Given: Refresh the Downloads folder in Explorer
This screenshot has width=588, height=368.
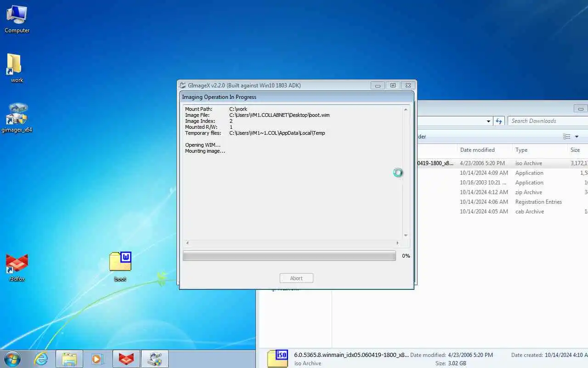Looking at the screenshot, I should coord(499,121).
